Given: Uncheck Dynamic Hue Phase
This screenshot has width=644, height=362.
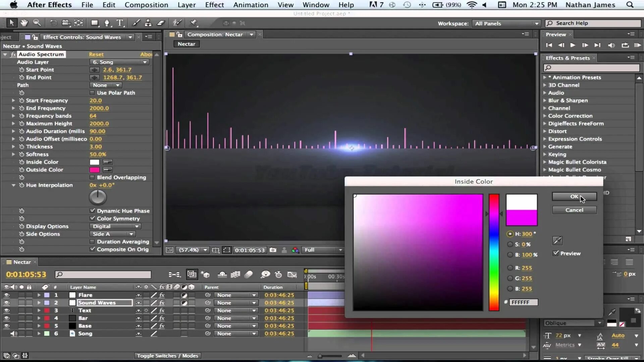Looking at the screenshot, I should coord(92,211).
